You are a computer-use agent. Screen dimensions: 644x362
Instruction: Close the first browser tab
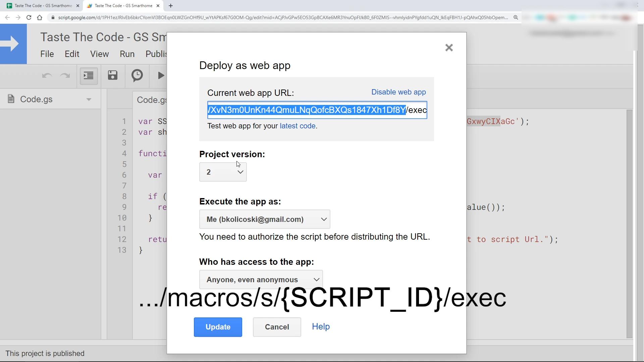pyautogui.click(x=78, y=6)
